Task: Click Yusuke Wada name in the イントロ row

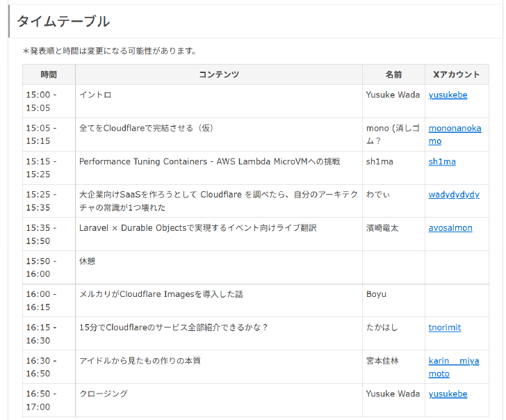Action: (x=393, y=95)
